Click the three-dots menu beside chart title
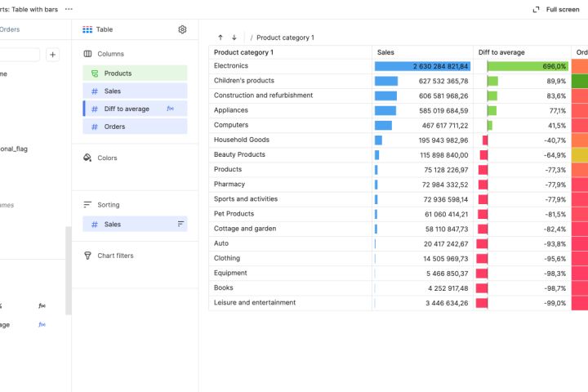 click(69, 9)
